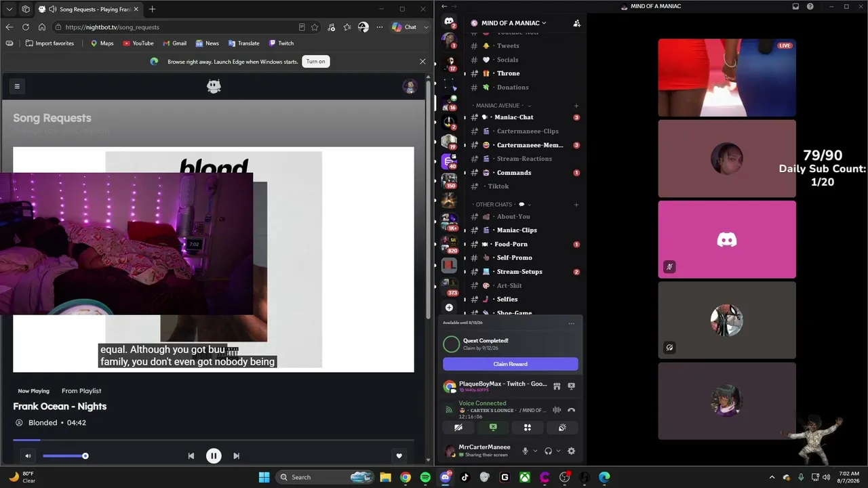Invite people to the Discord server
This screenshot has width=868, height=488.
pyautogui.click(x=576, y=23)
